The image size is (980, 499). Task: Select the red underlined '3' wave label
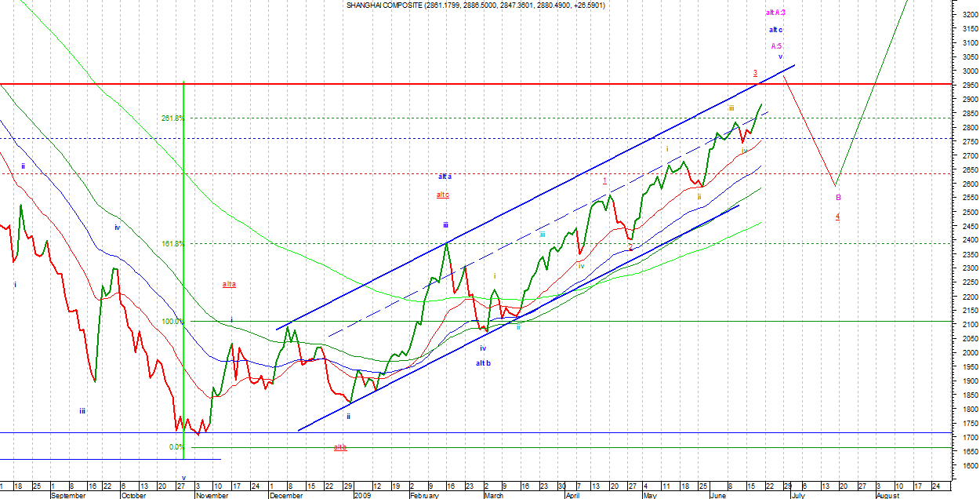coord(756,73)
